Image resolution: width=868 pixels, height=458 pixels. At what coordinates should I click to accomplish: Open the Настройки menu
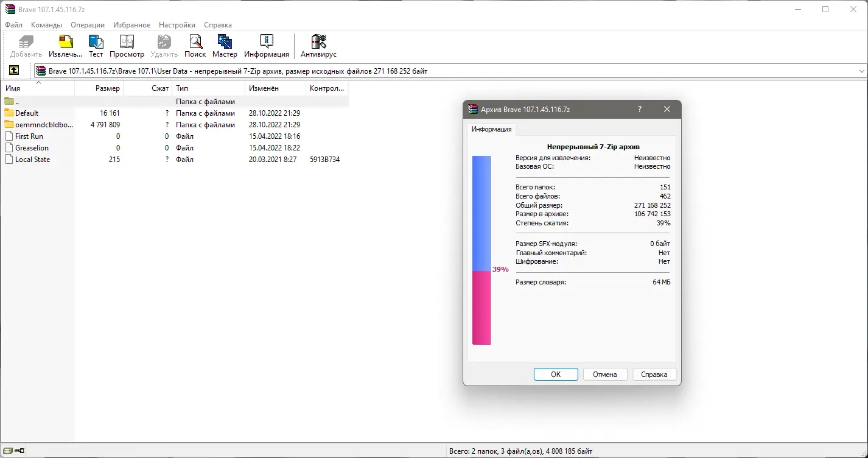(177, 25)
